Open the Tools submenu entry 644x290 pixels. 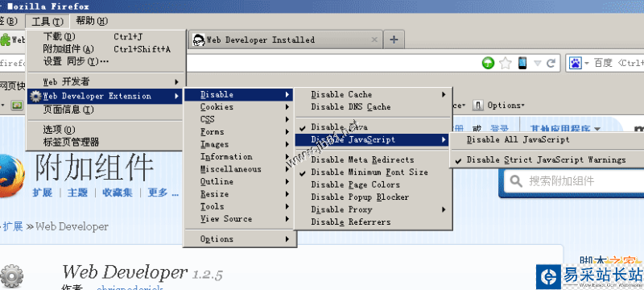(238, 206)
